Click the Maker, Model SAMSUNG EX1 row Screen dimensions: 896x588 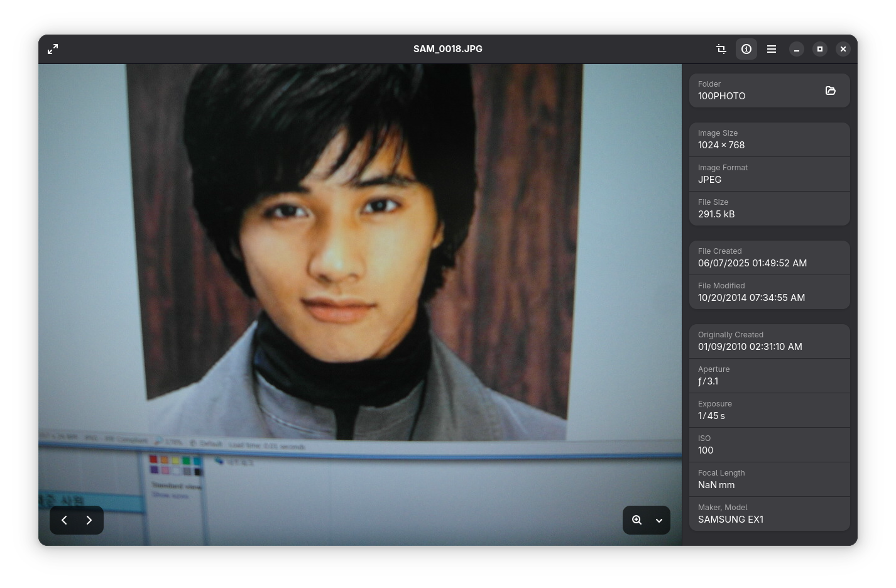click(x=770, y=514)
